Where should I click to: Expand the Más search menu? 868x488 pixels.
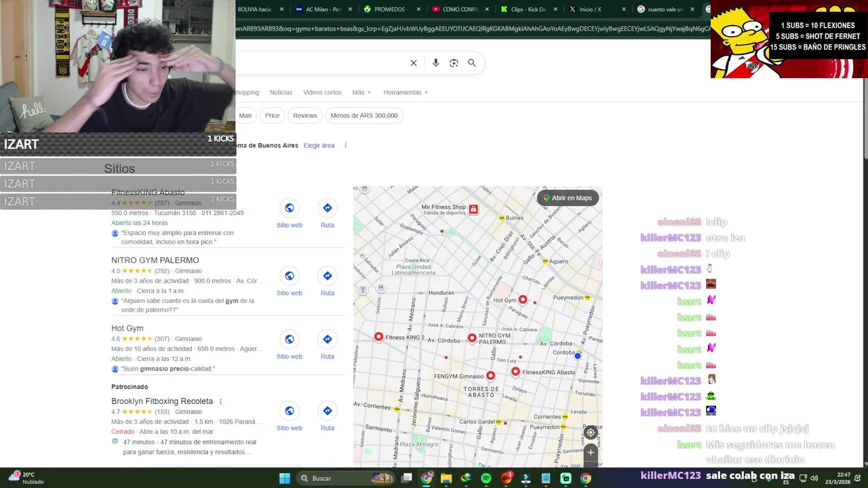(361, 92)
